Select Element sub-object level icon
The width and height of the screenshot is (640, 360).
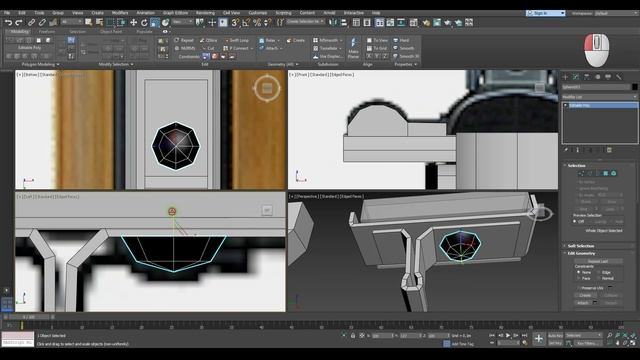coord(613,173)
